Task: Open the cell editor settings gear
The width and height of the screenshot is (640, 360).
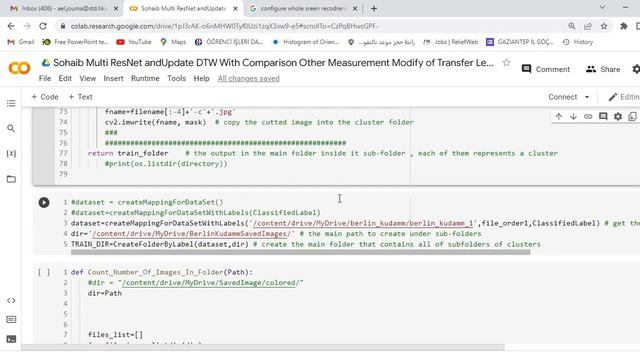Action: click(618, 117)
